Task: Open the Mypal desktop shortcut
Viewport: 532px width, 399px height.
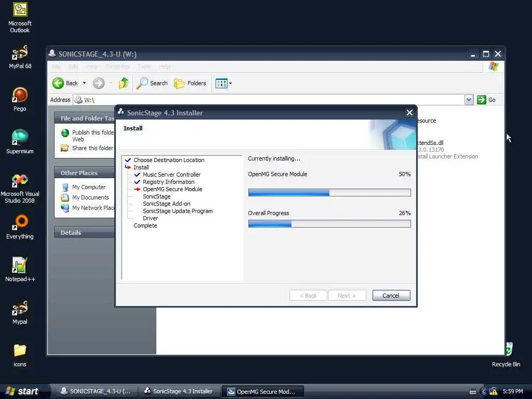Action: [20, 312]
